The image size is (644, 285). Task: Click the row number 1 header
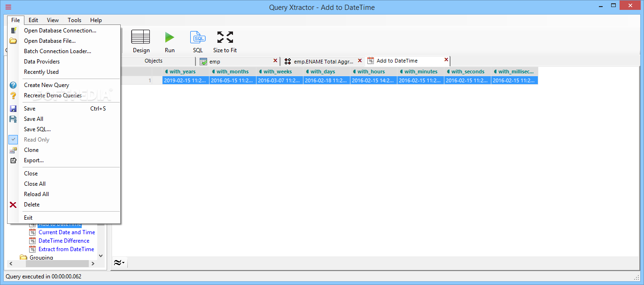[137, 80]
